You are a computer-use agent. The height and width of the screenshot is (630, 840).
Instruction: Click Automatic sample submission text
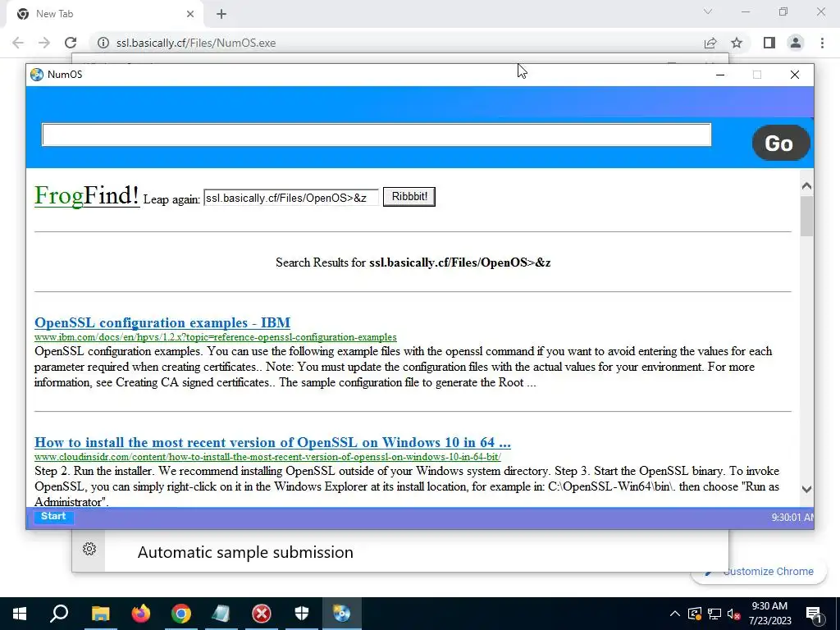tap(245, 552)
